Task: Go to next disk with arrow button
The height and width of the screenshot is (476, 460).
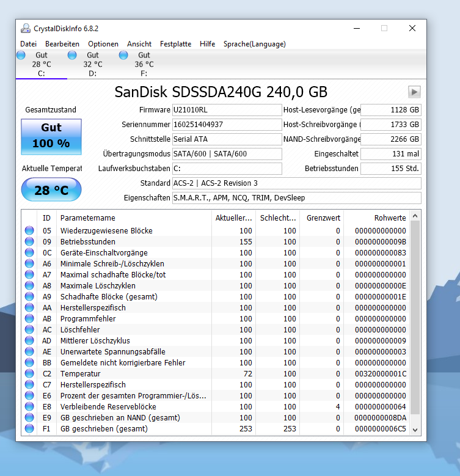Action: pyautogui.click(x=414, y=92)
